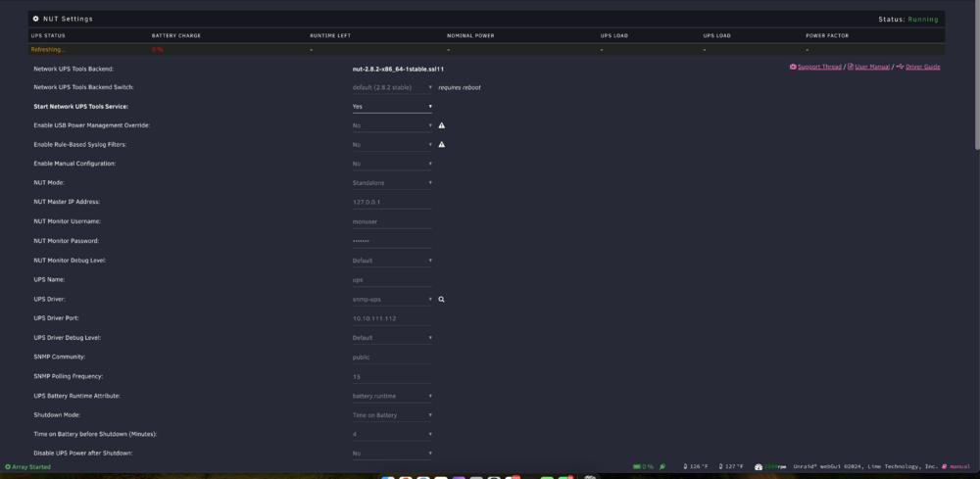This screenshot has height=479, width=980.
Task: Open the User Manual link
Action: 872,67
